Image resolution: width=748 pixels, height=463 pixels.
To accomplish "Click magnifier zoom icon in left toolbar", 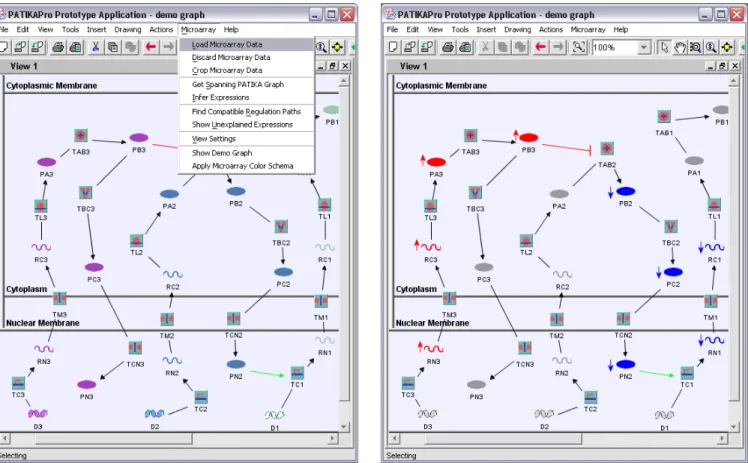I will [x=322, y=47].
